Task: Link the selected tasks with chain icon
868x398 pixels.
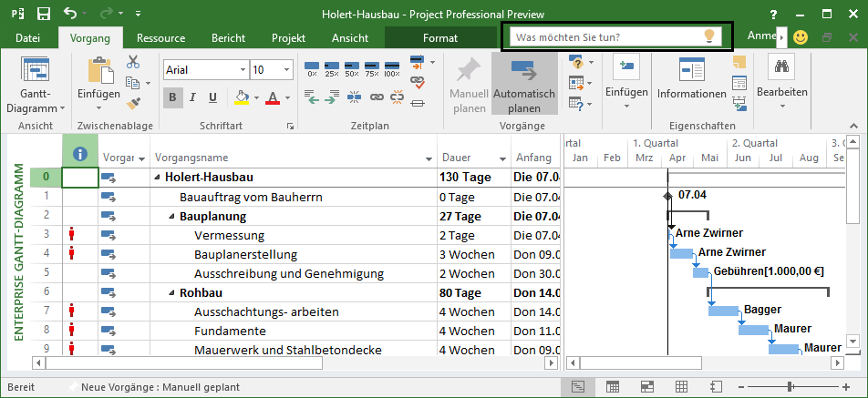Action: (x=377, y=97)
